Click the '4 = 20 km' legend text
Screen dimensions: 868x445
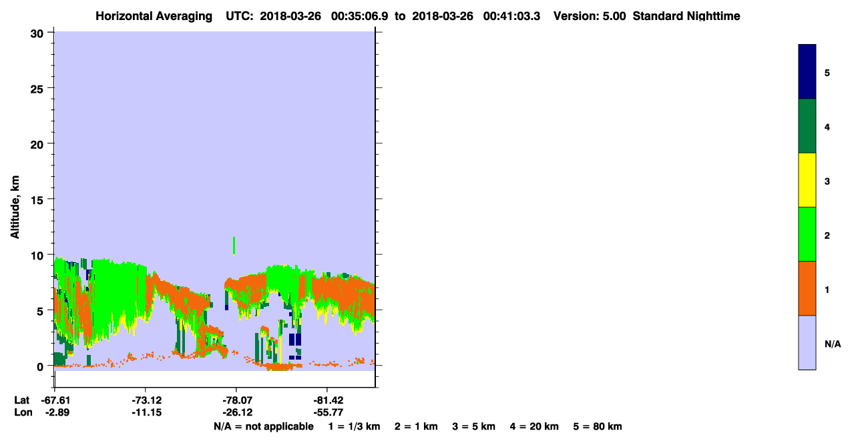pyautogui.click(x=534, y=426)
